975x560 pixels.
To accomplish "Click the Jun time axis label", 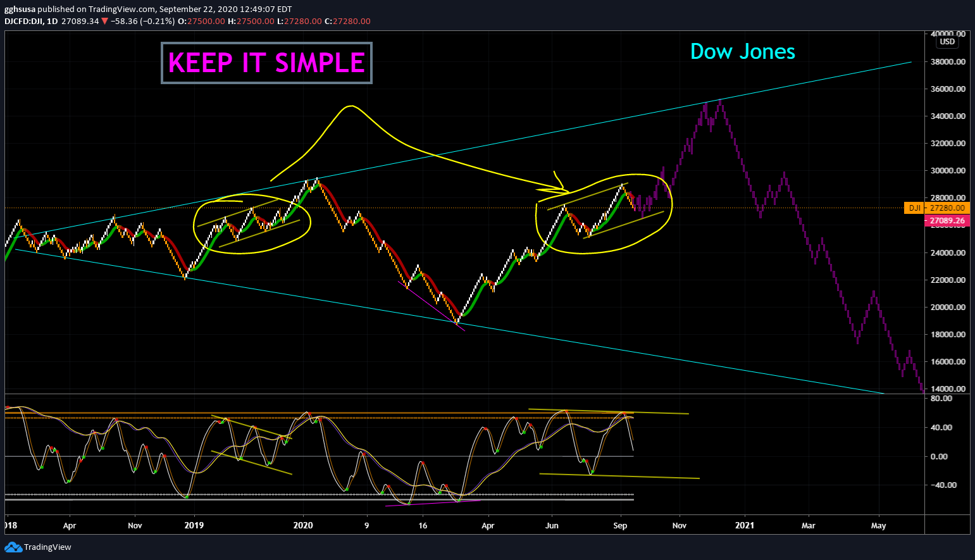I will click(552, 526).
